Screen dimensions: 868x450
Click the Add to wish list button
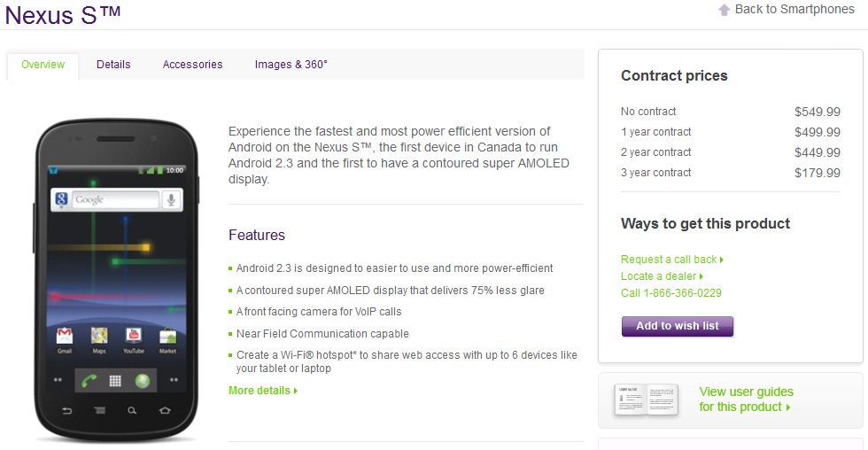pos(678,326)
